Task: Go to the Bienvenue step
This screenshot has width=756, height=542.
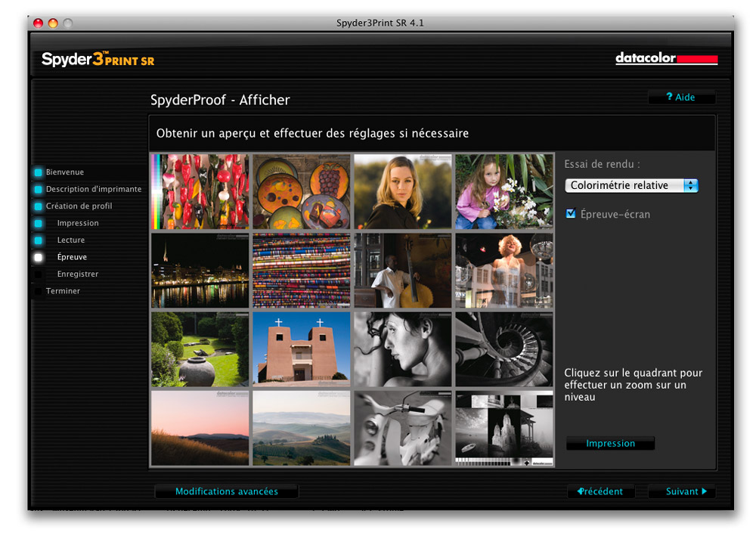Action: pyautogui.click(x=64, y=172)
